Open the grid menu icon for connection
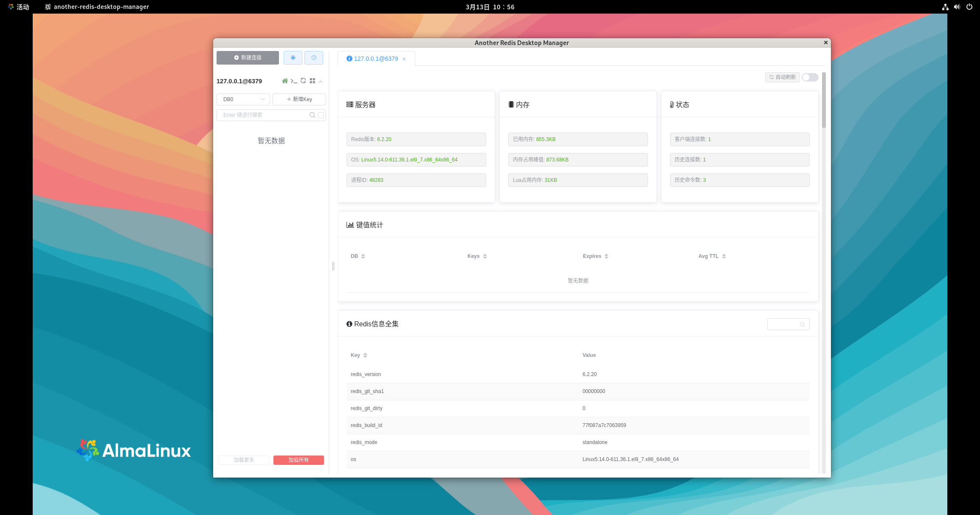This screenshot has height=515, width=980. [313, 81]
